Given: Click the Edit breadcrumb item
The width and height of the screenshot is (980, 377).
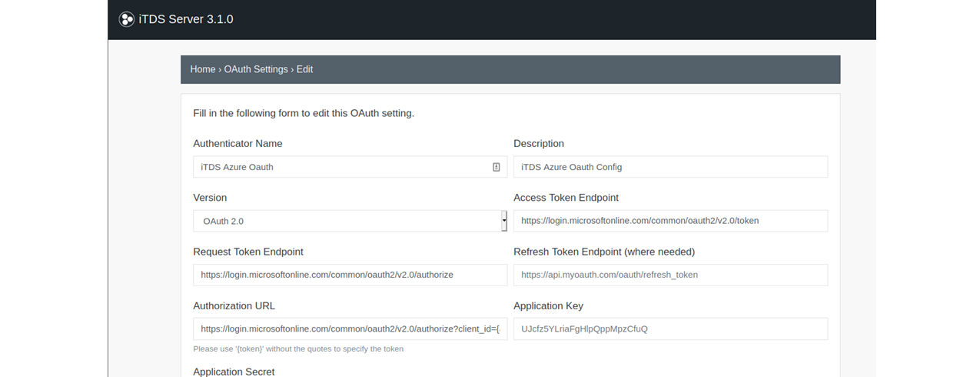Looking at the screenshot, I should click(305, 69).
